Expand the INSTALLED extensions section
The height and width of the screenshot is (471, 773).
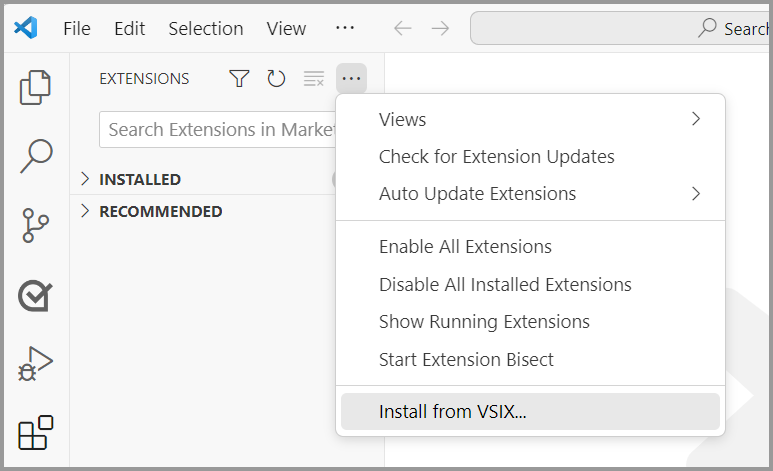(x=139, y=180)
